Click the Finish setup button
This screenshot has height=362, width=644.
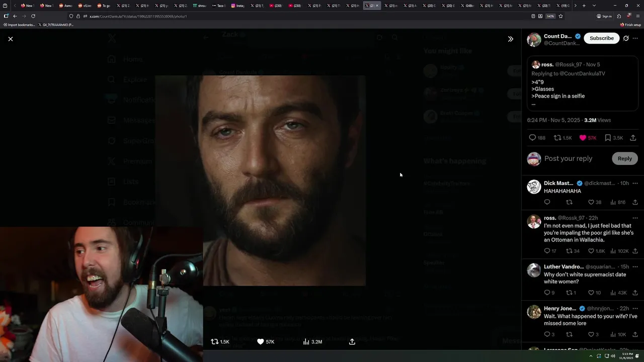(x=630, y=25)
